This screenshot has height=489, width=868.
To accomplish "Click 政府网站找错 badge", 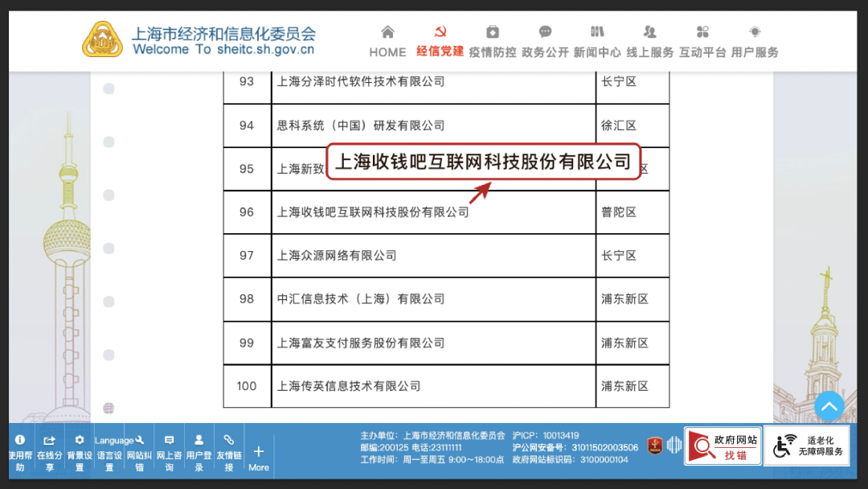I will point(723,446).
